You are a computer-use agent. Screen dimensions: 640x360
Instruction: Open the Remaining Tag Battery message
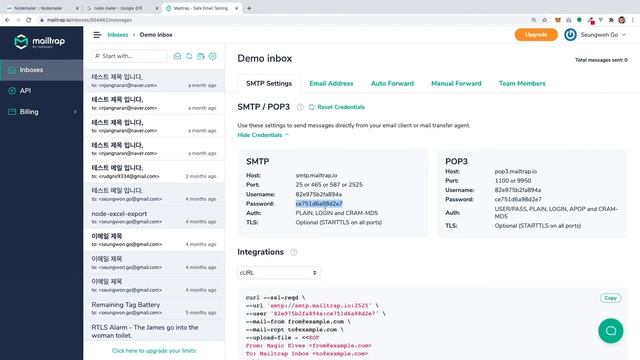(154, 308)
